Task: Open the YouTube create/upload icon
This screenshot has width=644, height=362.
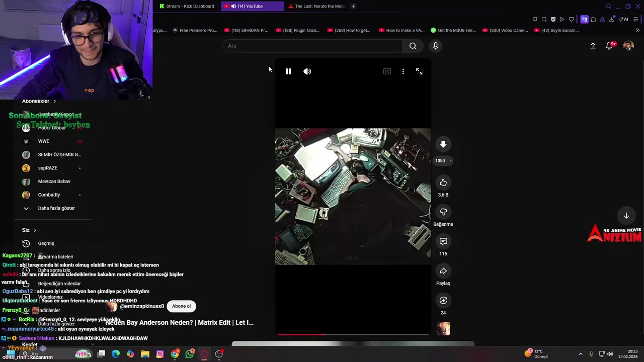Action: click(x=593, y=46)
